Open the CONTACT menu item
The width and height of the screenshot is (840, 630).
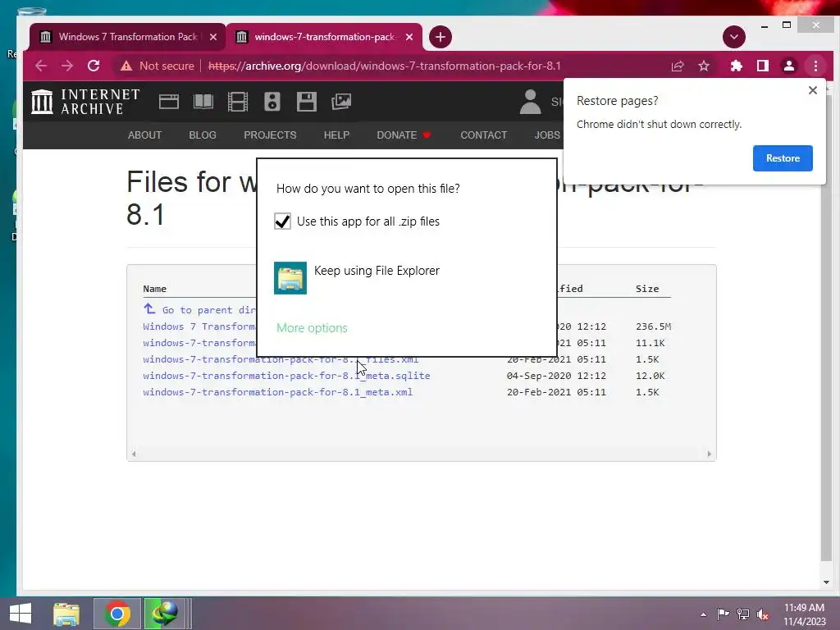[x=484, y=135]
